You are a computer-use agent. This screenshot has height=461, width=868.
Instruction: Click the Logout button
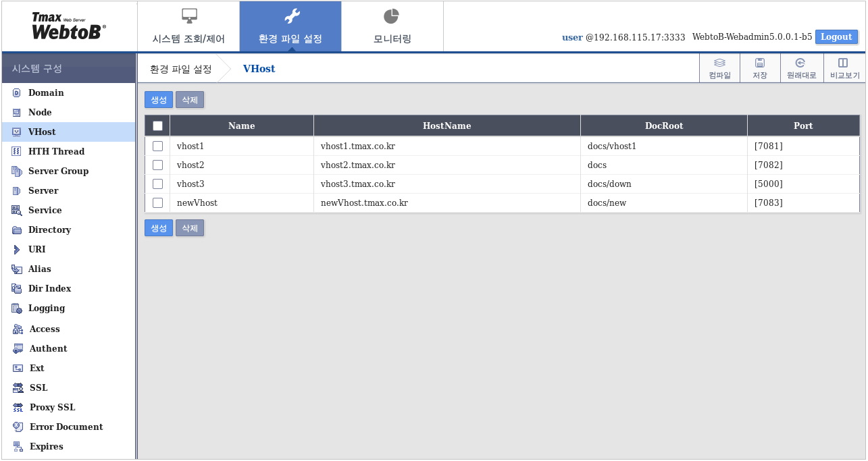pos(836,37)
